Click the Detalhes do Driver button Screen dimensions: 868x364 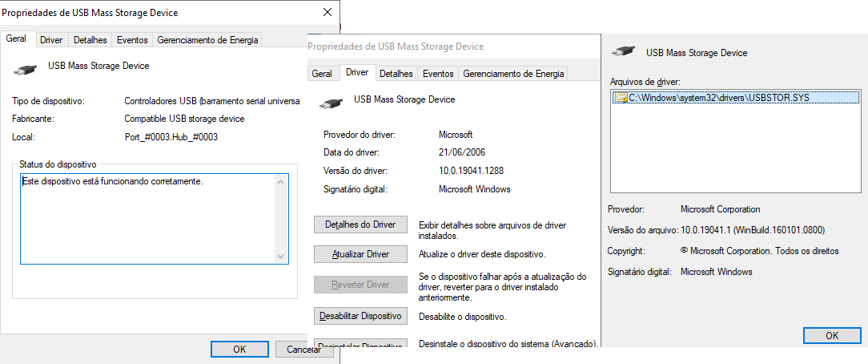tap(360, 225)
